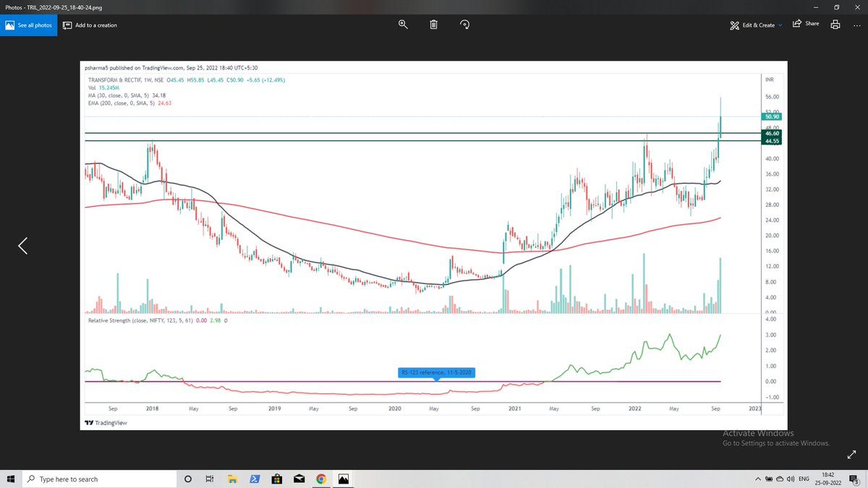Viewport: 868px width, 488px height.
Task: Switch to See all photos
Action: (28, 24)
